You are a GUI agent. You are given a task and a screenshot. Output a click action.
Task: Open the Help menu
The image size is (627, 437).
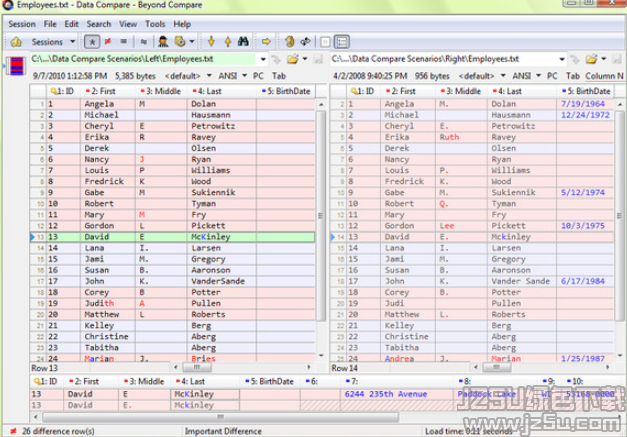click(182, 24)
